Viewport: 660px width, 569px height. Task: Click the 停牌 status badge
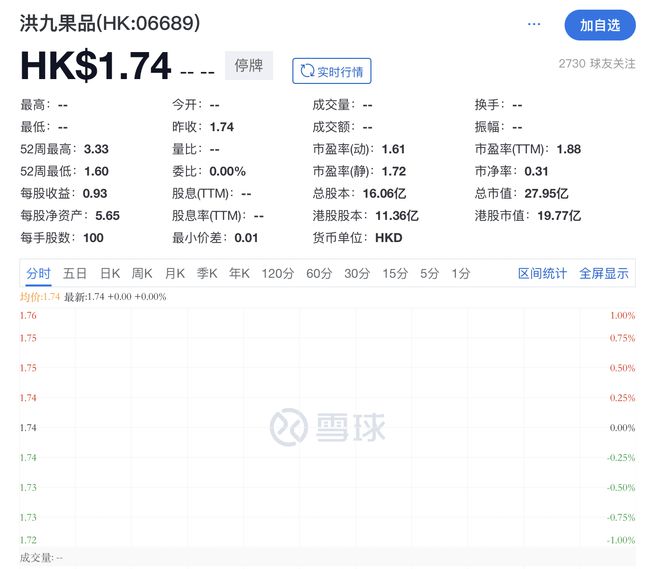[249, 66]
